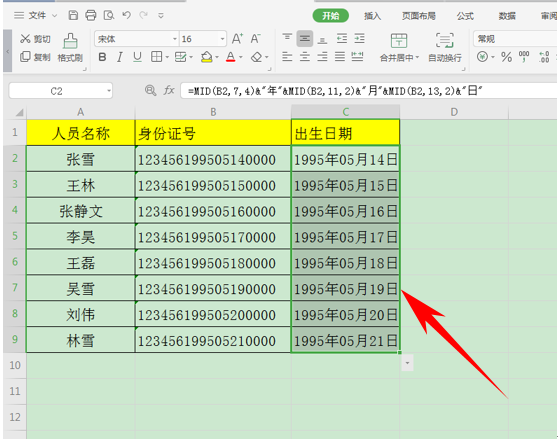Image resolution: width=558 pixels, height=439 pixels.
Task: Toggle italic formatting
Action: pyautogui.click(x=120, y=57)
